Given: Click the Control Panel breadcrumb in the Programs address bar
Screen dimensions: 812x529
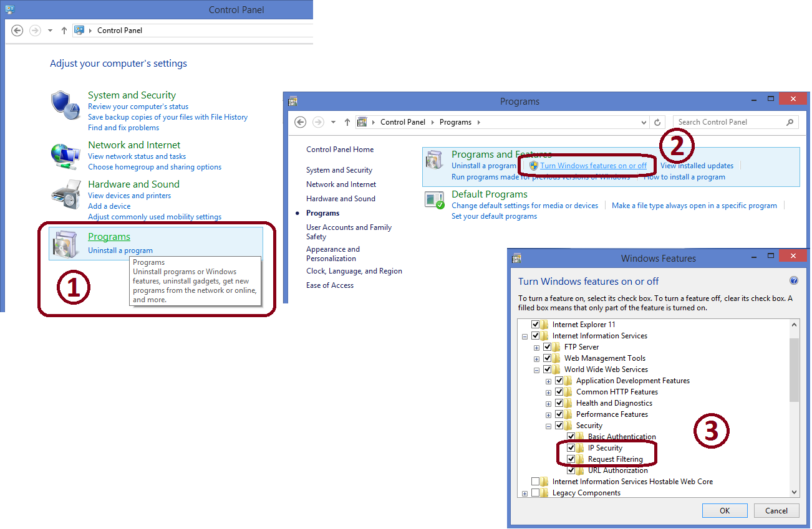Looking at the screenshot, I should pos(403,122).
